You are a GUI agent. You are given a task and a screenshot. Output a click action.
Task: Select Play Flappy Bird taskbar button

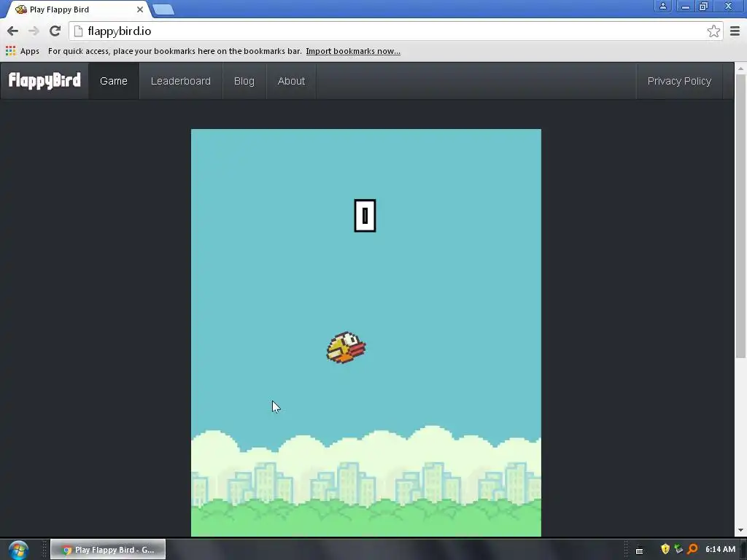point(108,550)
